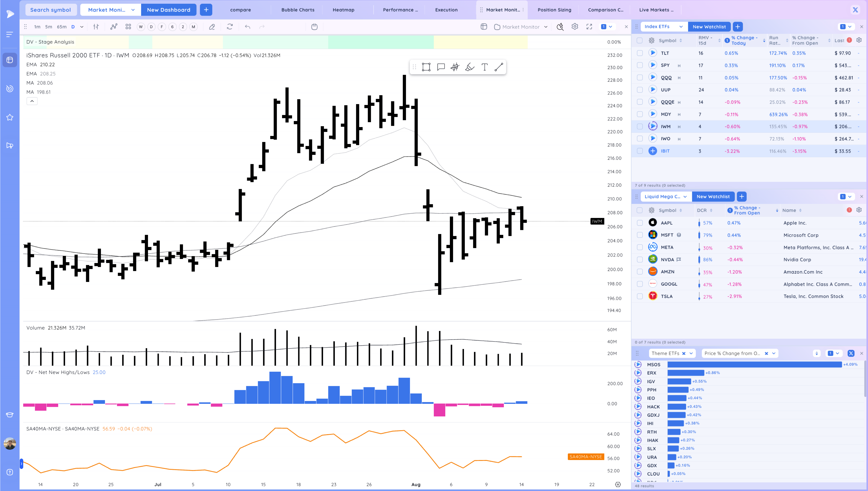Click the chart refresh icon
This screenshot has width=868, height=491.
point(230,27)
